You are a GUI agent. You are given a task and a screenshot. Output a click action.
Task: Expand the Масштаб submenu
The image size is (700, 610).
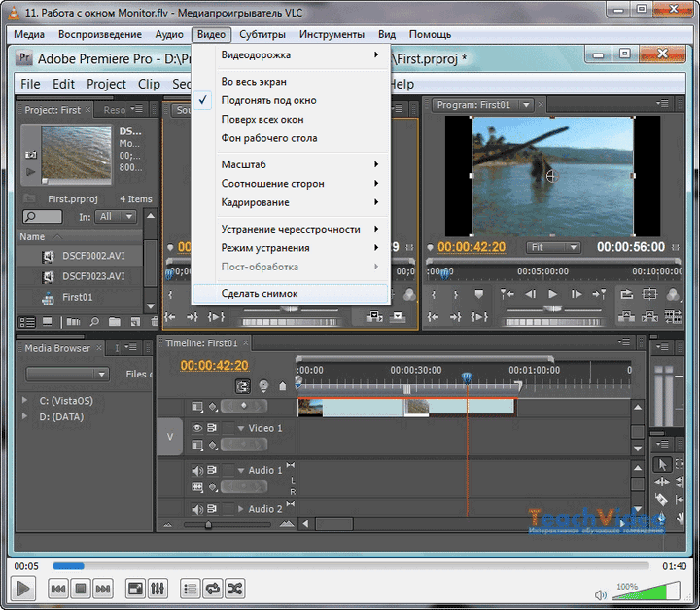click(x=291, y=164)
